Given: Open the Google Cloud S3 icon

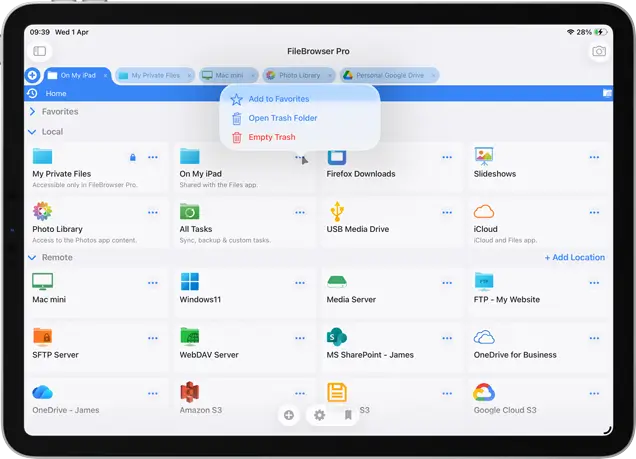Looking at the screenshot, I should [x=484, y=392].
